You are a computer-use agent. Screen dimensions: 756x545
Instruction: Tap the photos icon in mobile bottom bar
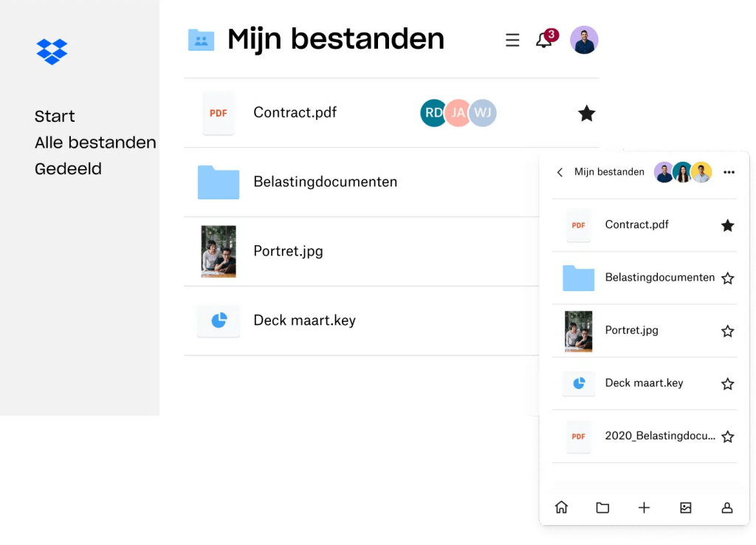click(686, 507)
